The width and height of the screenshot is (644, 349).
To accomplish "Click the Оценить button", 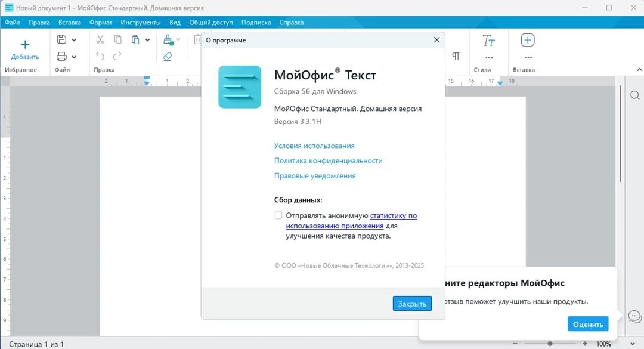I will click(x=588, y=324).
